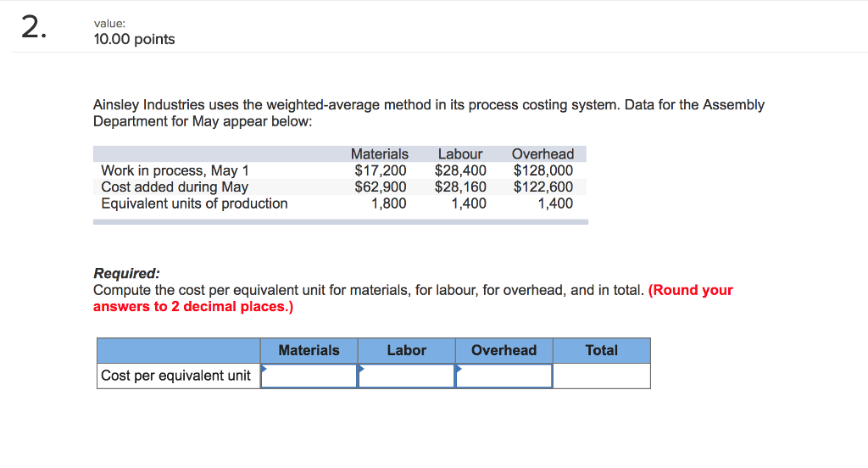Click the 'Equivalent units of production' row label
Viewport: 868px width, 468px height.
click(x=194, y=203)
